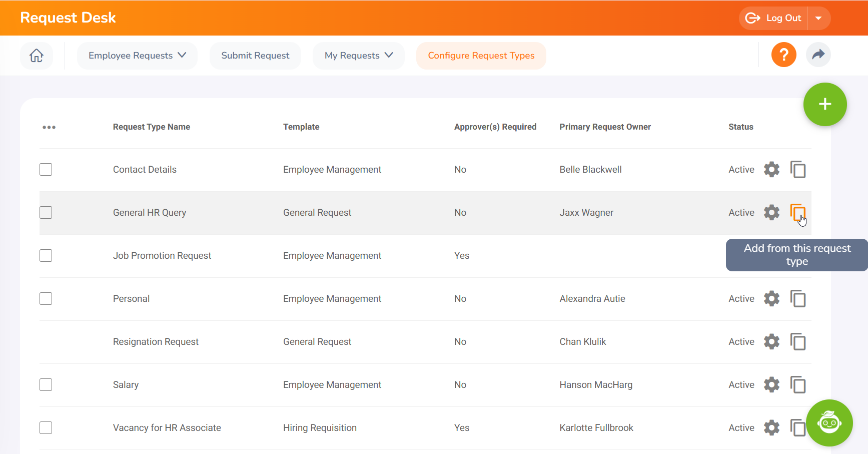Go to Submit Request tab
The image size is (868, 454).
tap(255, 56)
